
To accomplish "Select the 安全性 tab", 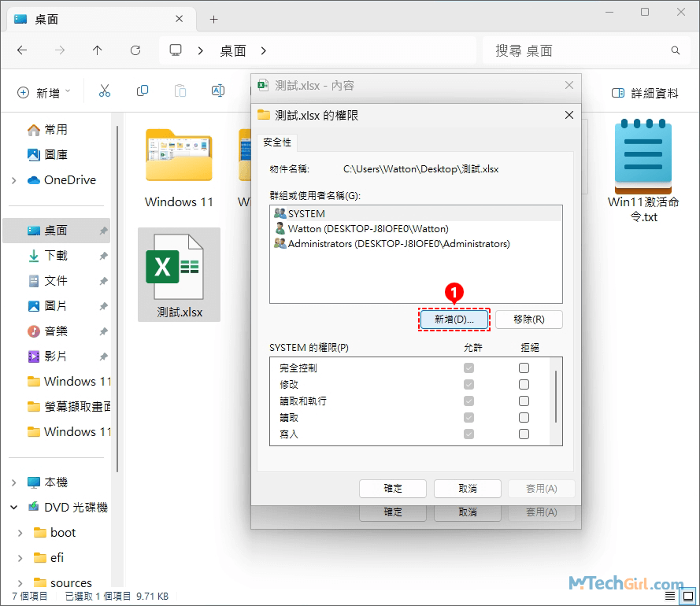I will [x=276, y=142].
